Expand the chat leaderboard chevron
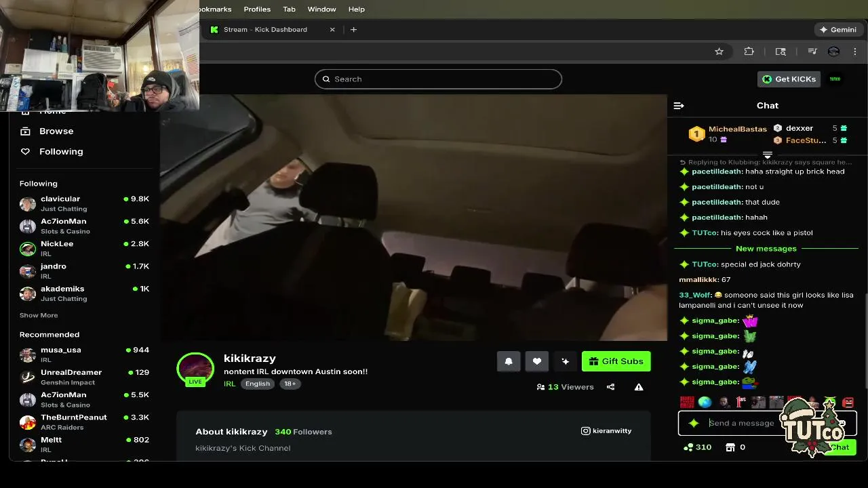868x488 pixels. click(768, 155)
